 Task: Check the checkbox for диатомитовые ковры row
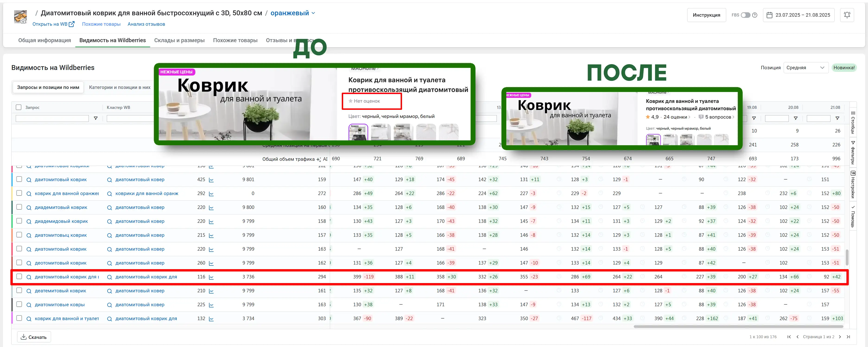coord(19,304)
